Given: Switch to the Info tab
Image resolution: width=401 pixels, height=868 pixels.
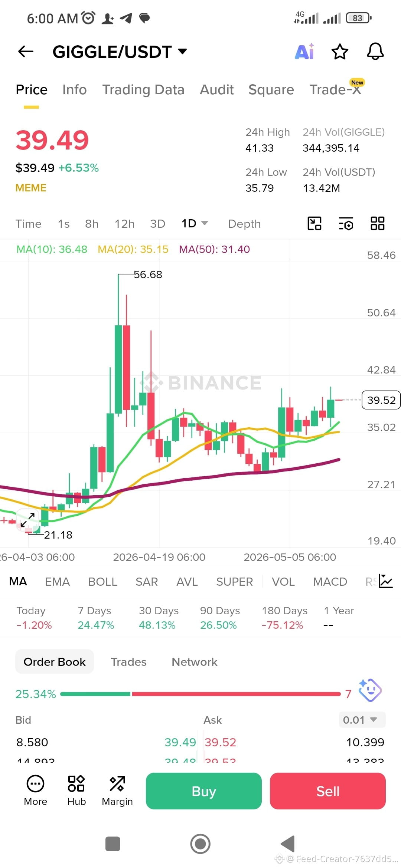Looking at the screenshot, I should click(74, 90).
